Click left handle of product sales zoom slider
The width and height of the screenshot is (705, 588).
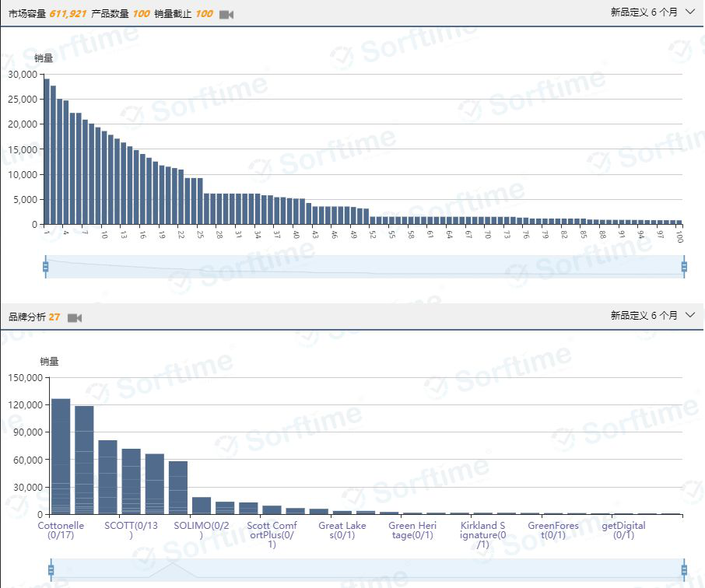(45, 267)
